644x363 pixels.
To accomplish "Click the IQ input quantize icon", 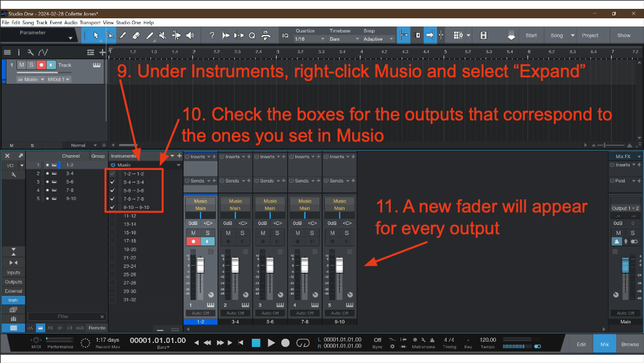I will point(285,36).
